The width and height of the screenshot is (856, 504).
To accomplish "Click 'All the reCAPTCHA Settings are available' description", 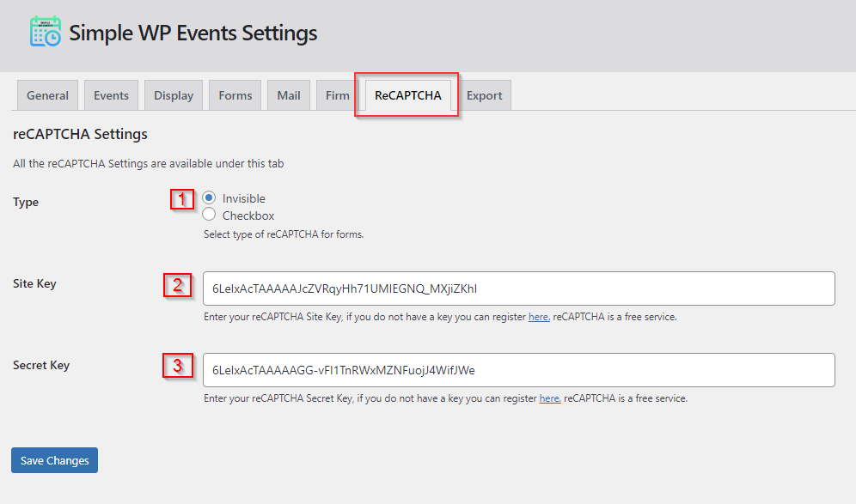I will click(149, 164).
